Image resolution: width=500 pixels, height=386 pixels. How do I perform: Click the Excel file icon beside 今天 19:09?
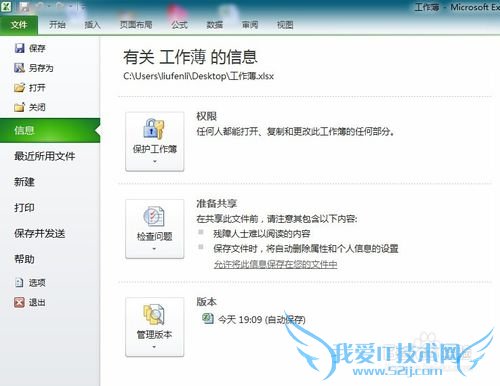click(x=208, y=319)
